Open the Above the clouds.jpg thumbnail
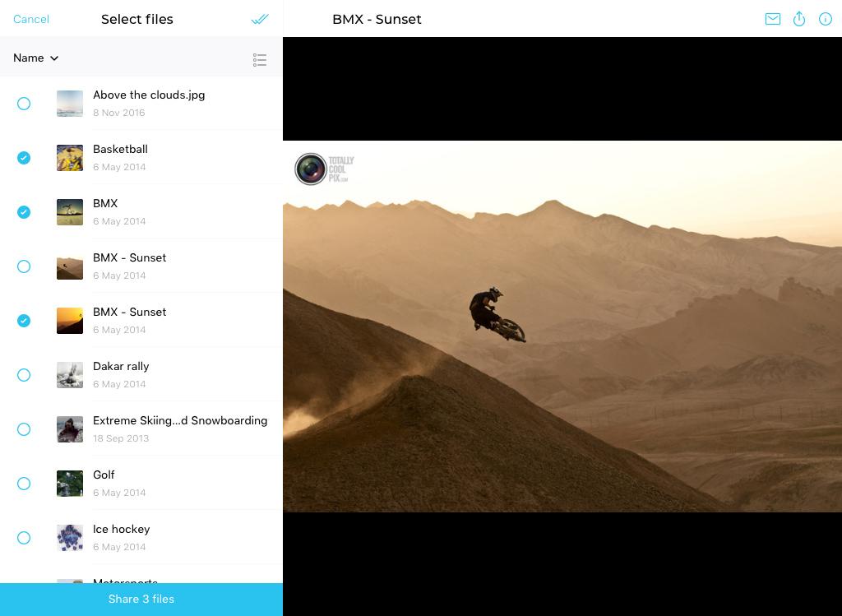Viewport: 842px width, 616px height. (70, 104)
